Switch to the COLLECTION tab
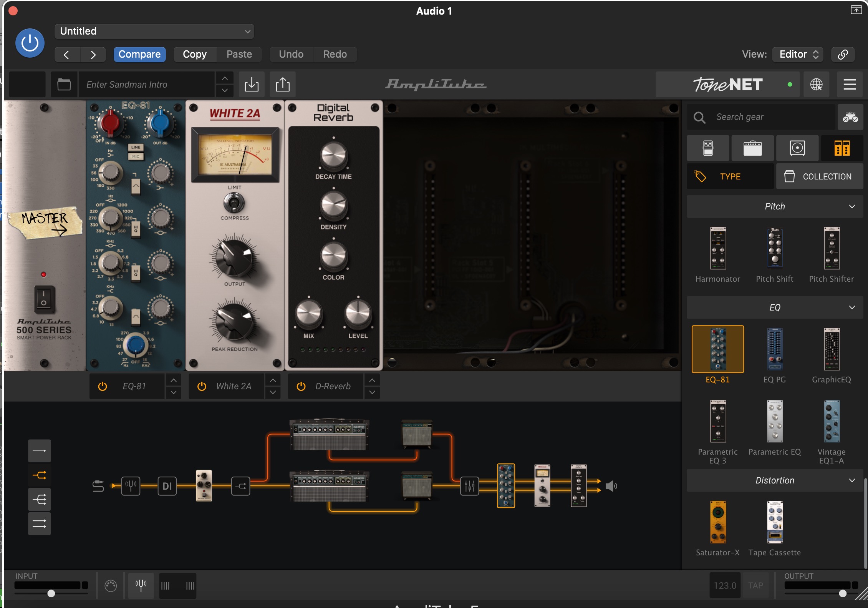The height and width of the screenshot is (608, 868). (x=820, y=176)
